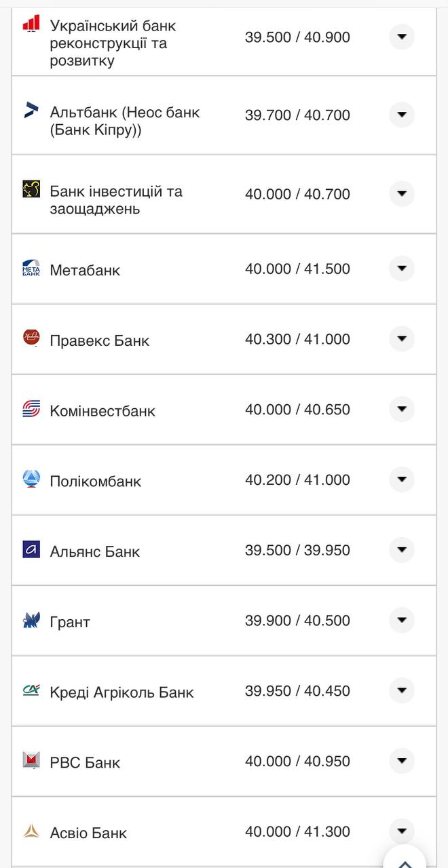Click the Грант bank logo icon
Image resolution: width=448 pixels, height=868 pixels.
pos(31,620)
